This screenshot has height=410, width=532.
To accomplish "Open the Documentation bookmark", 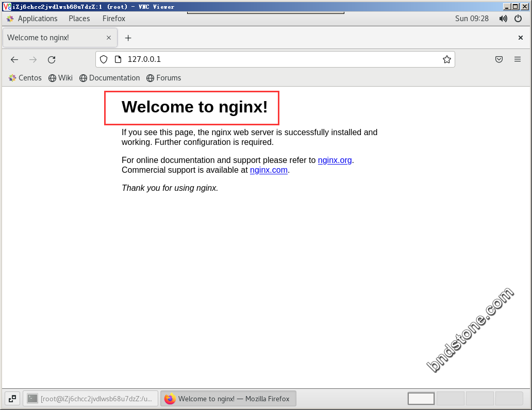I will coord(110,78).
